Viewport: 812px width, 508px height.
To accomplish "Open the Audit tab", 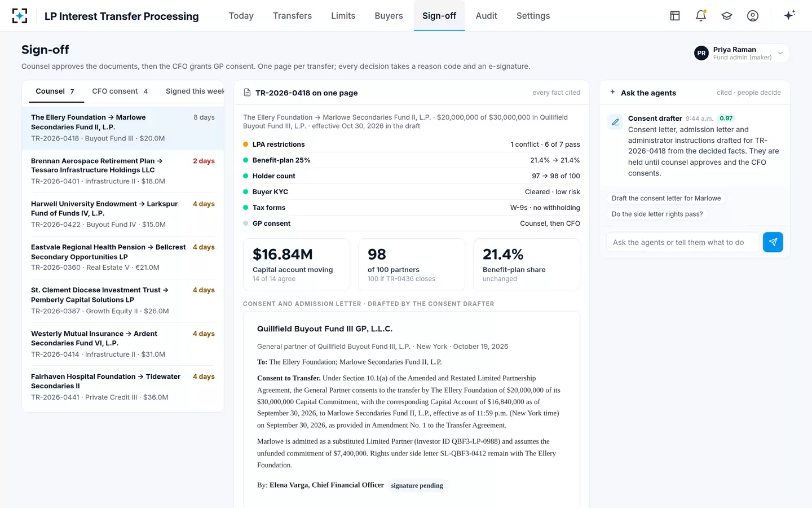I will coord(486,16).
